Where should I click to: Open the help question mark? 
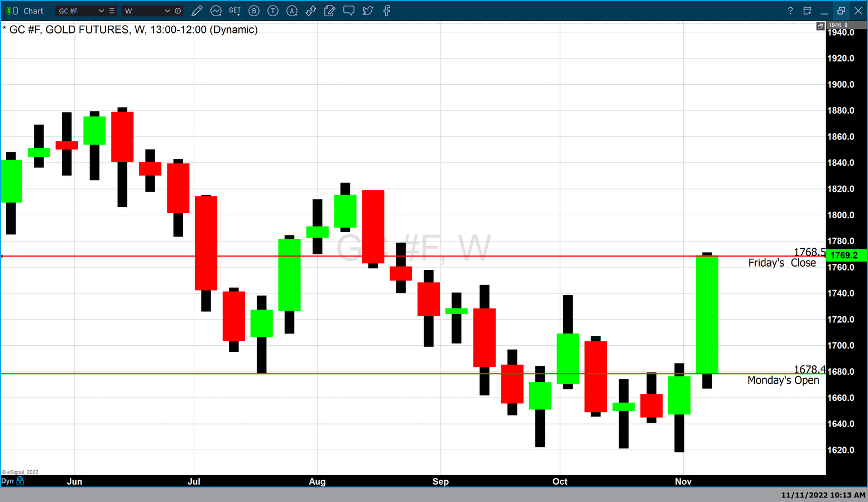coord(790,11)
